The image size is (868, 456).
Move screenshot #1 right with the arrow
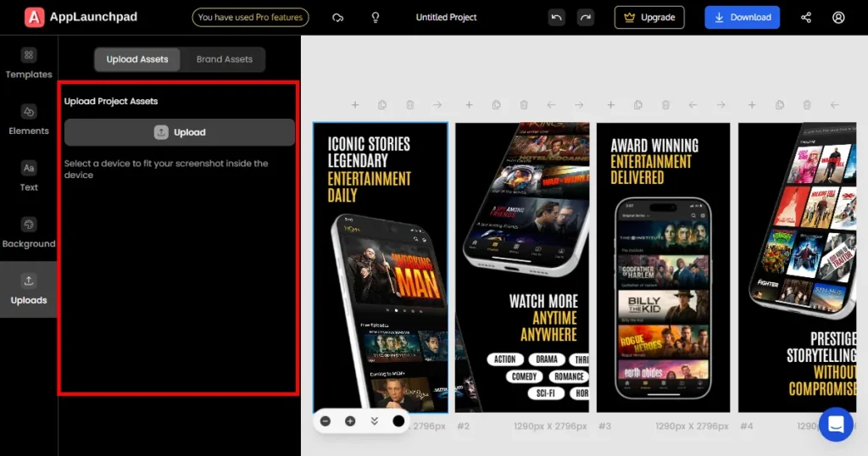437,104
